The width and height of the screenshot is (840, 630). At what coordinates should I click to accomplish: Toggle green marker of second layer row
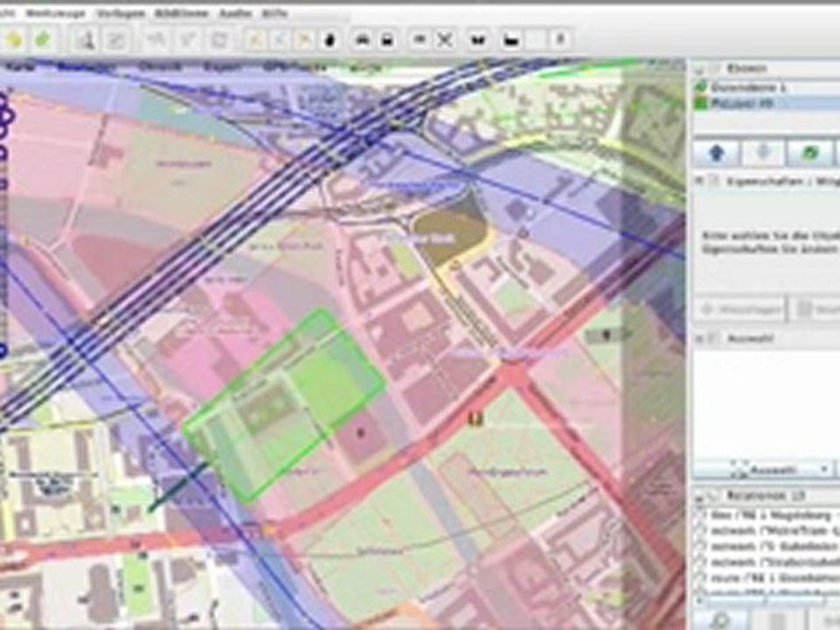pos(701,103)
